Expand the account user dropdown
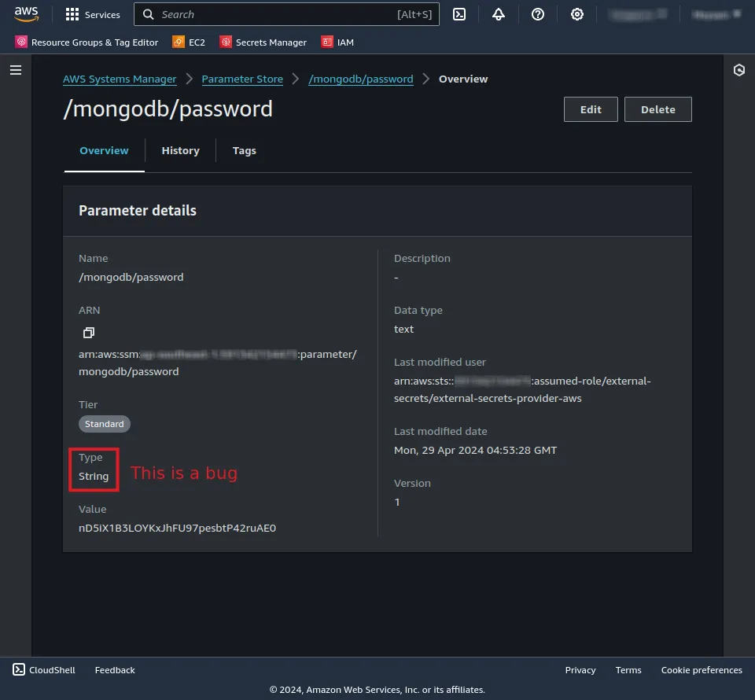Image resolution: width=755 pixels, height=700 pixels. click(x=716, y=14)
